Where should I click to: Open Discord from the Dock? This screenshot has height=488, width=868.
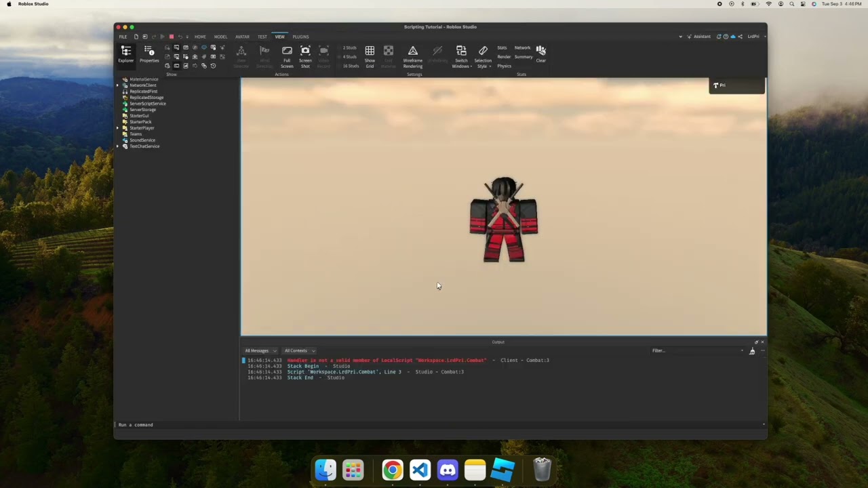(x=448, y=470)
